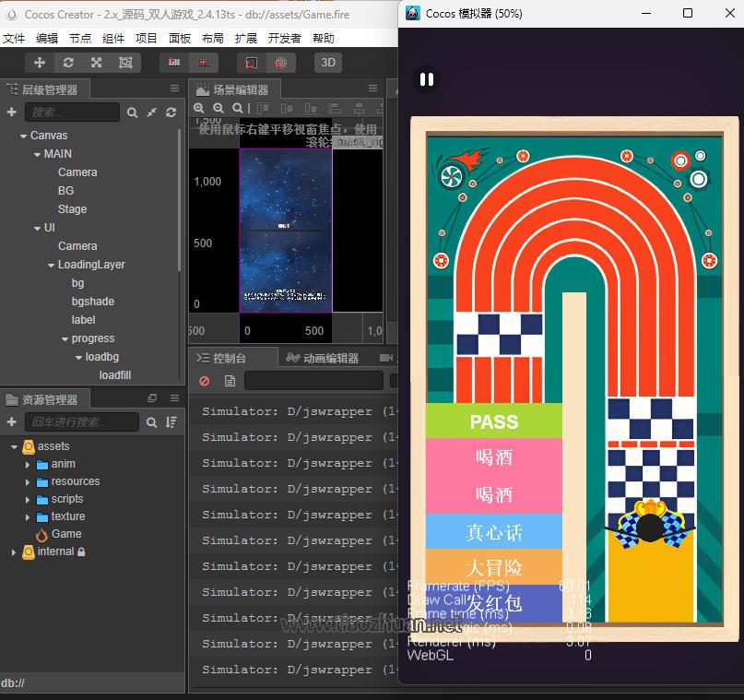Open the 开发者 (Developer) menu
Viewport: 744px width, 700px height.
point(284,38)
